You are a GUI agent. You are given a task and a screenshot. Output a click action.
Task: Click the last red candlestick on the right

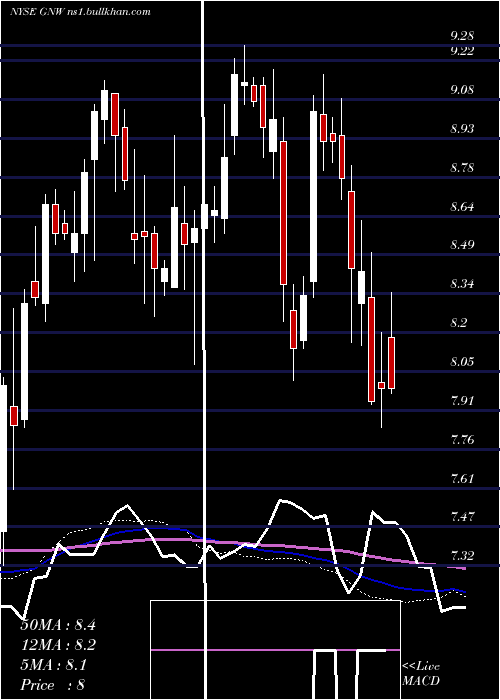pos(392,362)
